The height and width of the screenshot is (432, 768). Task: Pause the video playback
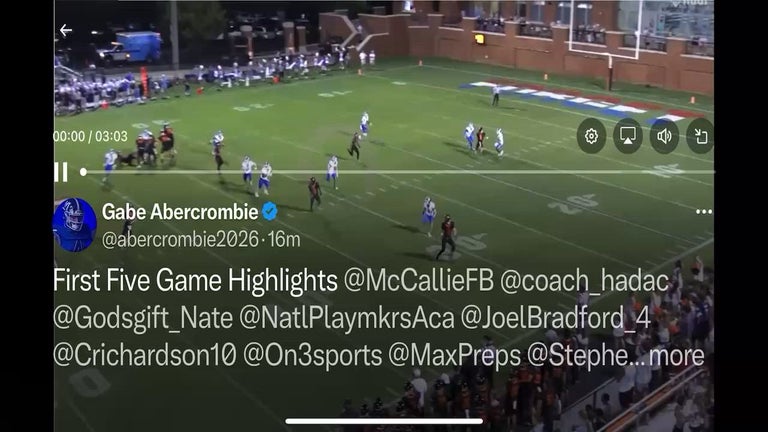61,172
